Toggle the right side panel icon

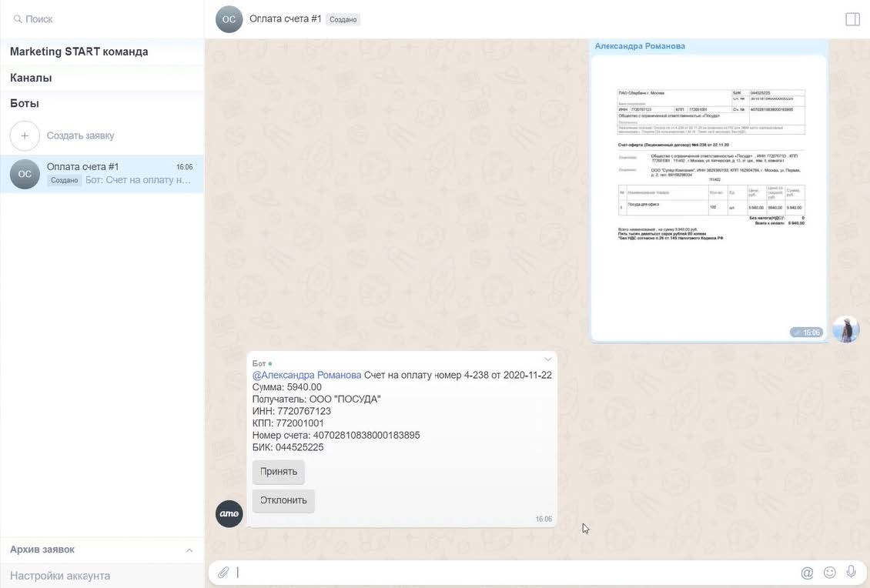point(852,19)
